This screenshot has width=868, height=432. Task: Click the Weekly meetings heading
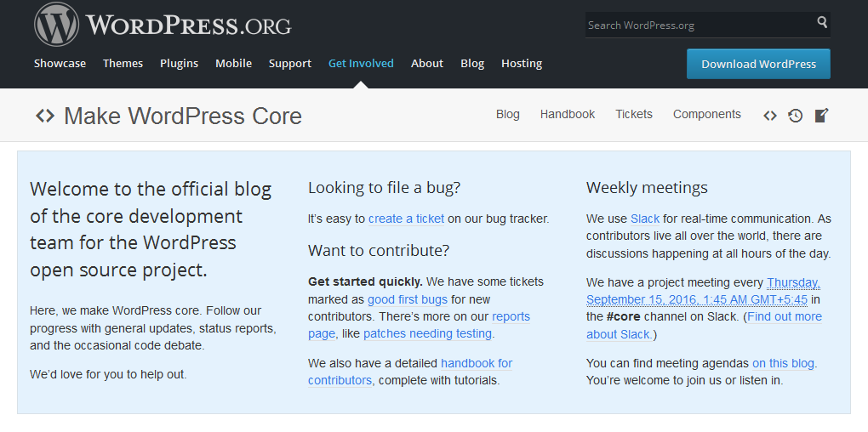647,188
